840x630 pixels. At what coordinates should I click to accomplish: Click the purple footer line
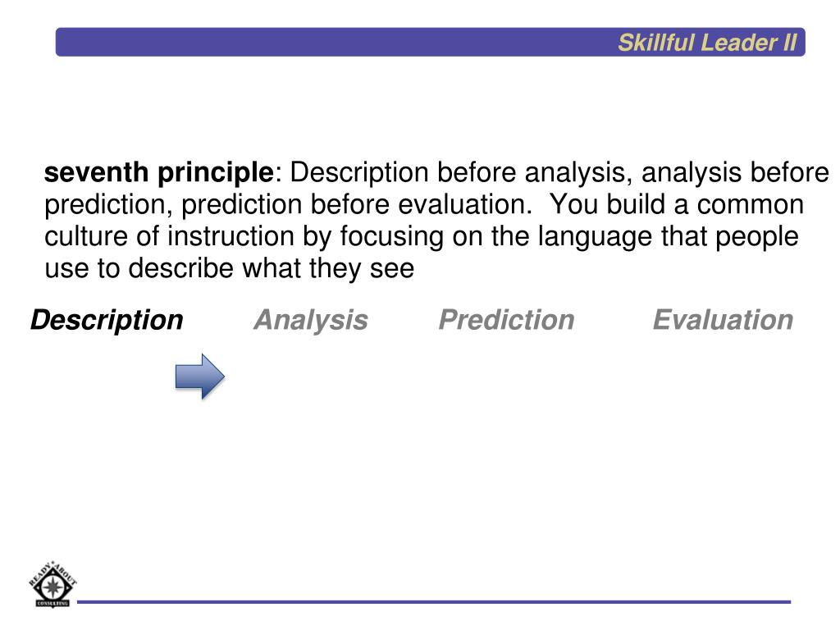[434, 601]
